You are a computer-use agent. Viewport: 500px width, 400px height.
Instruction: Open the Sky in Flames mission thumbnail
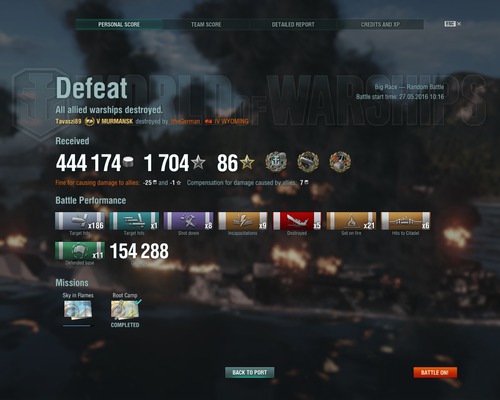pos(78,310)
